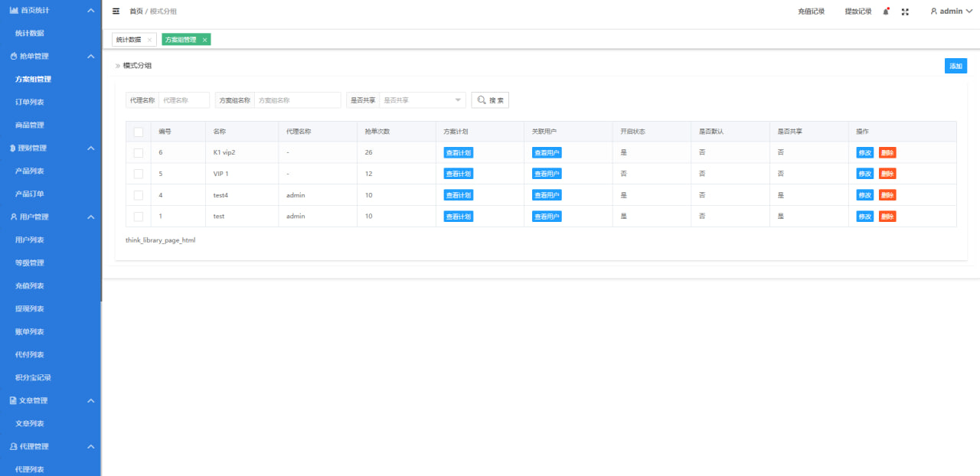Click the 理财管理 coin icon in sidebar
Image resolution: width=980 pixels, height=476 pixels.
[13, 148]
